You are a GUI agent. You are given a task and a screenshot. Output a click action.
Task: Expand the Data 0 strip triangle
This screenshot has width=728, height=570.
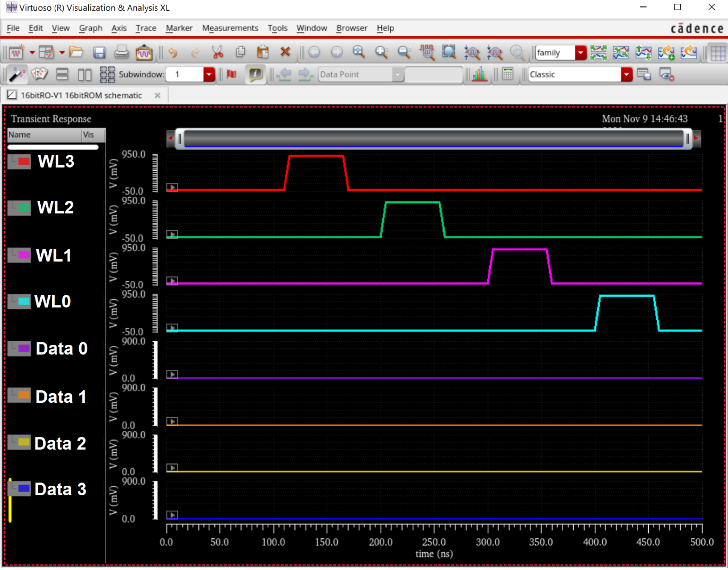pos(172,374)
